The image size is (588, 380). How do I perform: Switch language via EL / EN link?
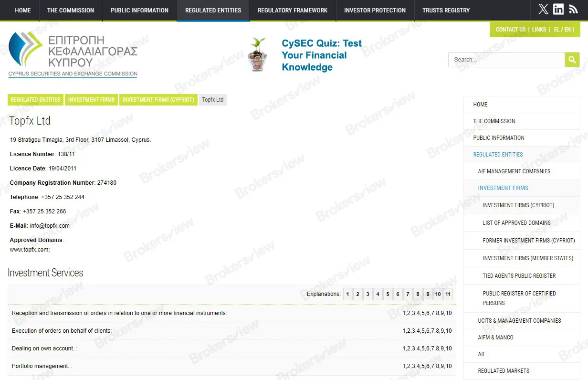562,30
